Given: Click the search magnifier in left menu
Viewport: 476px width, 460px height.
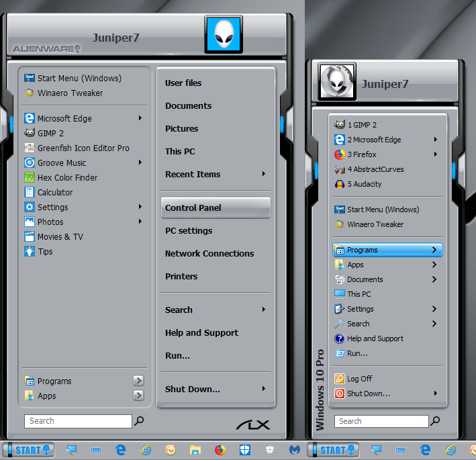Looking at the screenshot, I should pyautogui.click(x=139, y=421).
